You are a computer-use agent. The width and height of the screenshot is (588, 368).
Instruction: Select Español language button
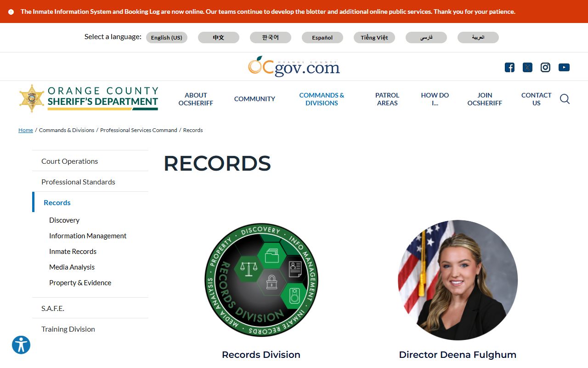point(322,38)
